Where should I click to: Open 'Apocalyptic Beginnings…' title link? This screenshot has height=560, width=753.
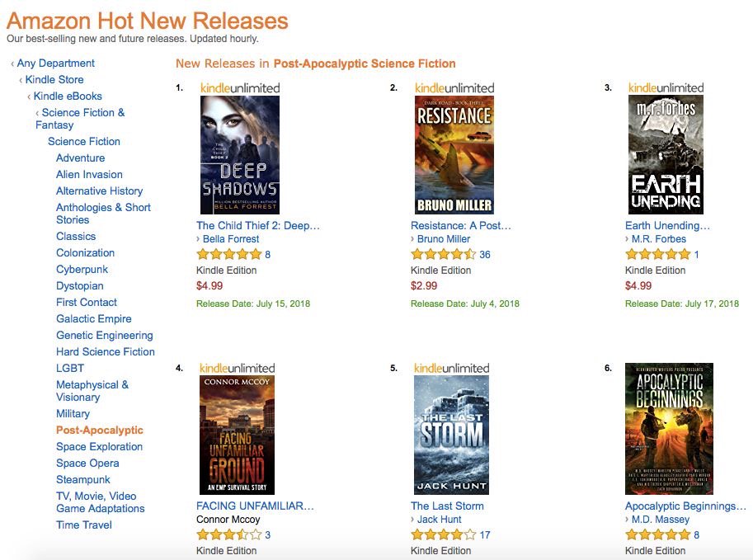click(x=685, y=506)
